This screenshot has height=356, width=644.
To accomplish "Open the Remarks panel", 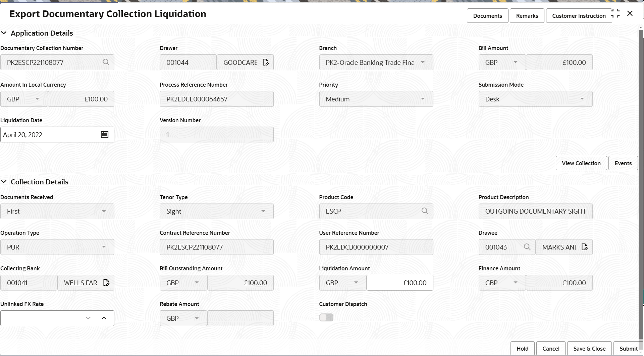I will 527,15.
